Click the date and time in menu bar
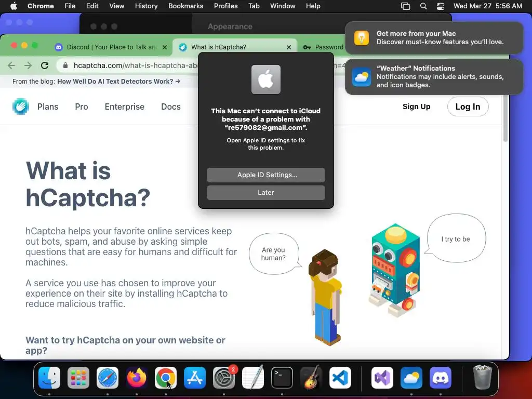 click(487, 6)
